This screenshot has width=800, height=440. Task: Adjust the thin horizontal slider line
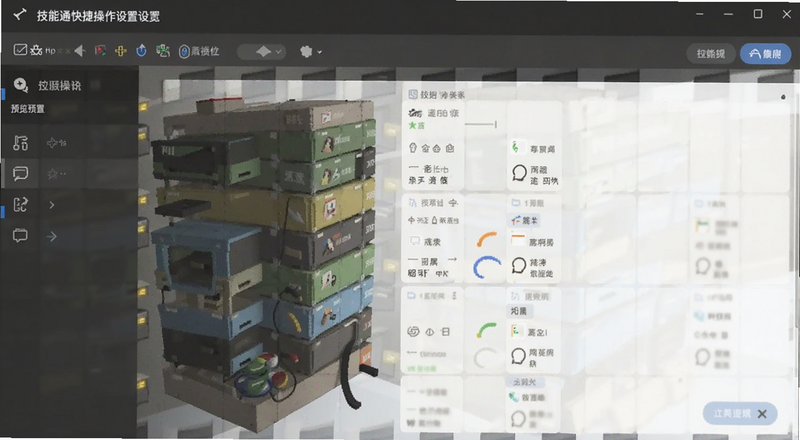click(x=481, y=124)
